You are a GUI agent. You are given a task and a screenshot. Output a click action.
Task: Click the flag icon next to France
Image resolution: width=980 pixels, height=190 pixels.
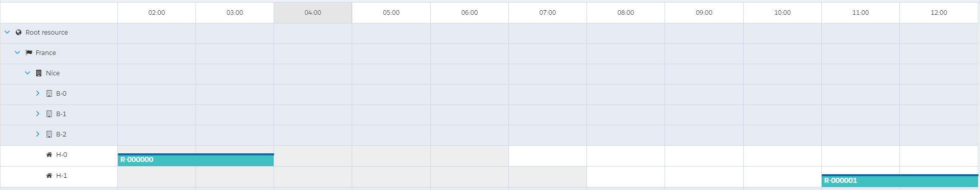29,52
